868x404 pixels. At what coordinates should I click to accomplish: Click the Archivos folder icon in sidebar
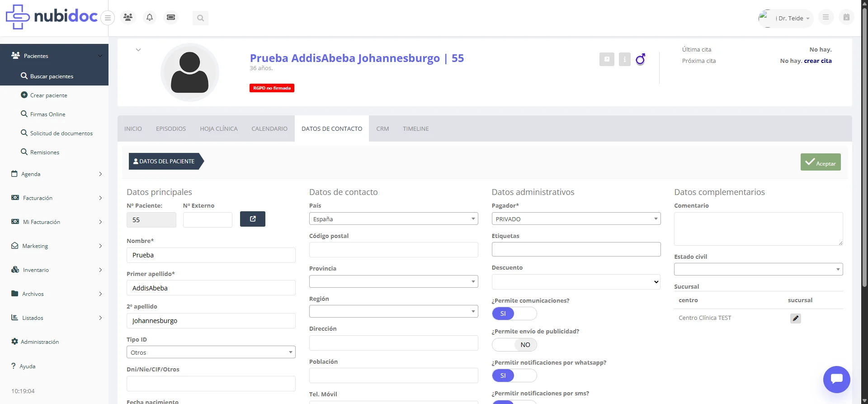[x=14, y=294]
